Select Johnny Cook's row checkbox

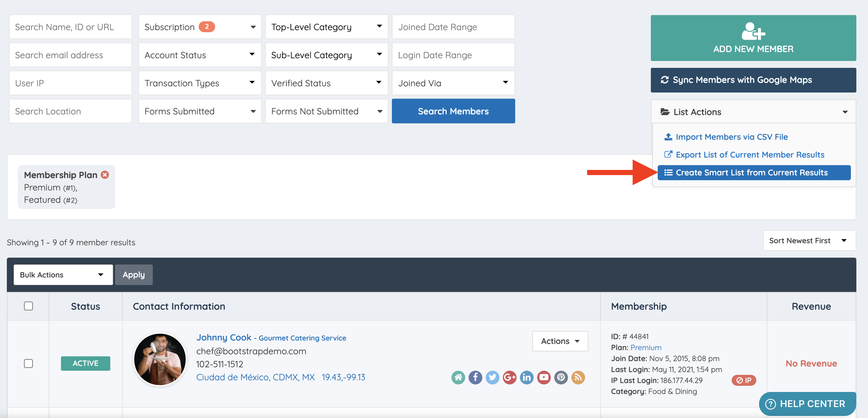(28, 364)
